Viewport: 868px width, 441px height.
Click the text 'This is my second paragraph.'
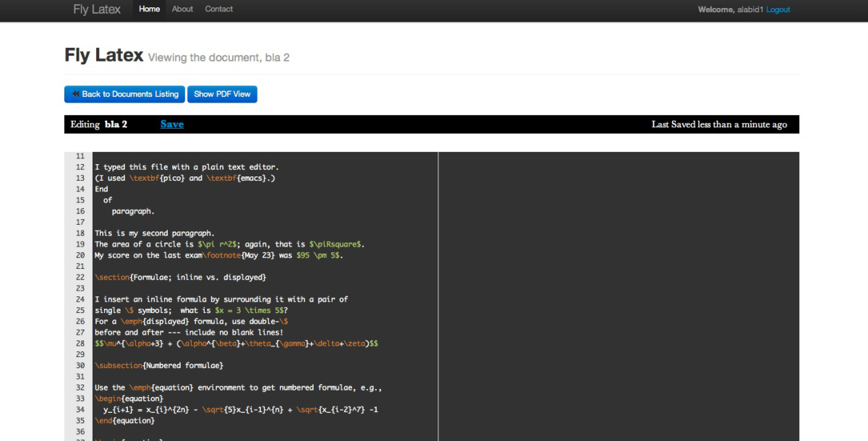154,234
